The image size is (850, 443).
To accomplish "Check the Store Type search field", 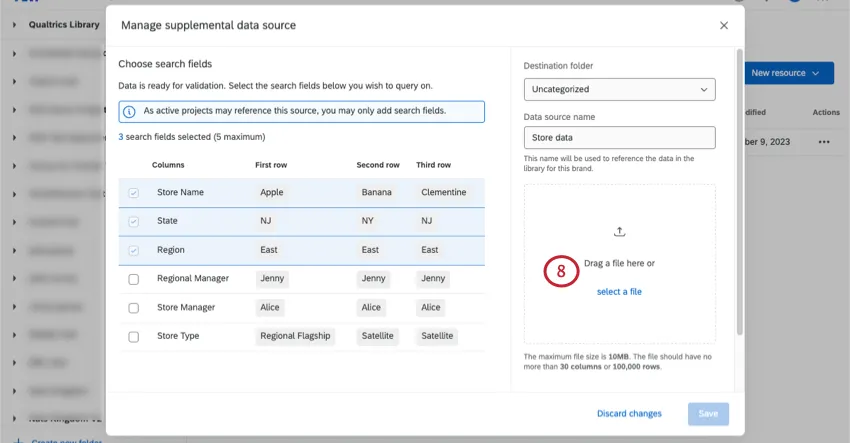I will point(134,337).
